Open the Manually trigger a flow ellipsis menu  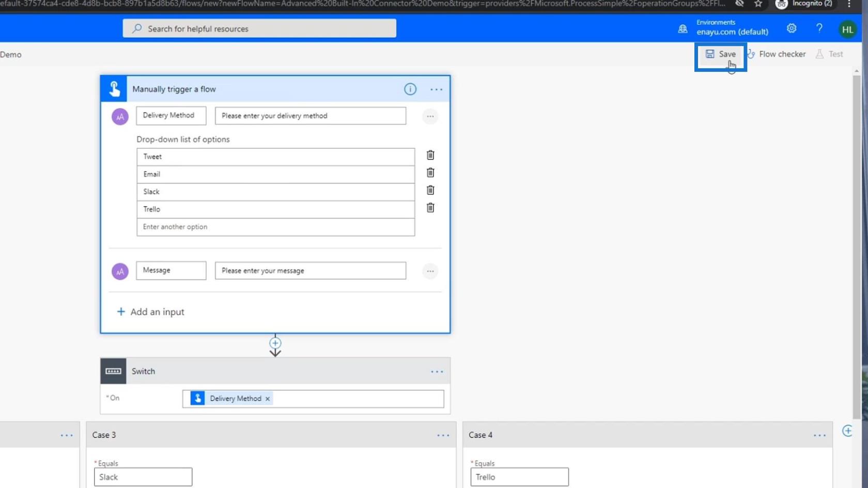tap(436, 89)
